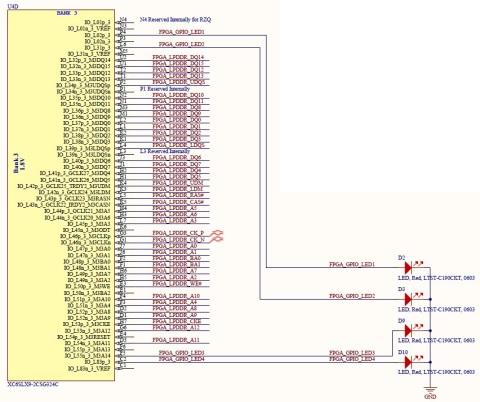This screenshot has height=402, width=480.
Task: Select net label FPGA_LPDDR_WE#
Action: (x=177, y=283)
